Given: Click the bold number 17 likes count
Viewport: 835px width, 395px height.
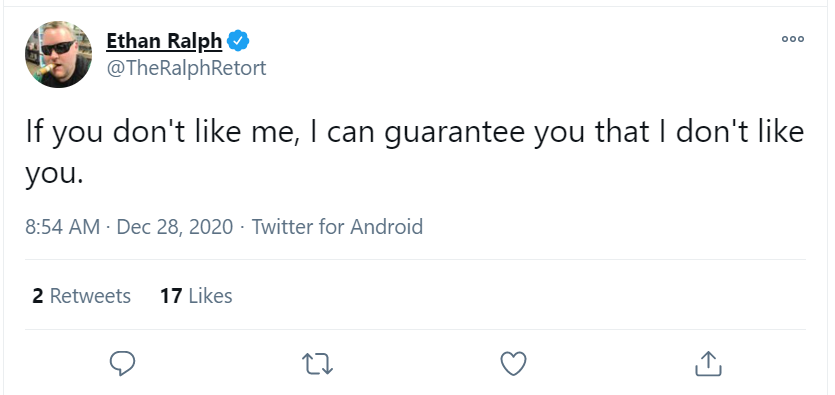Looking at the screenshot, I should 171,295.
